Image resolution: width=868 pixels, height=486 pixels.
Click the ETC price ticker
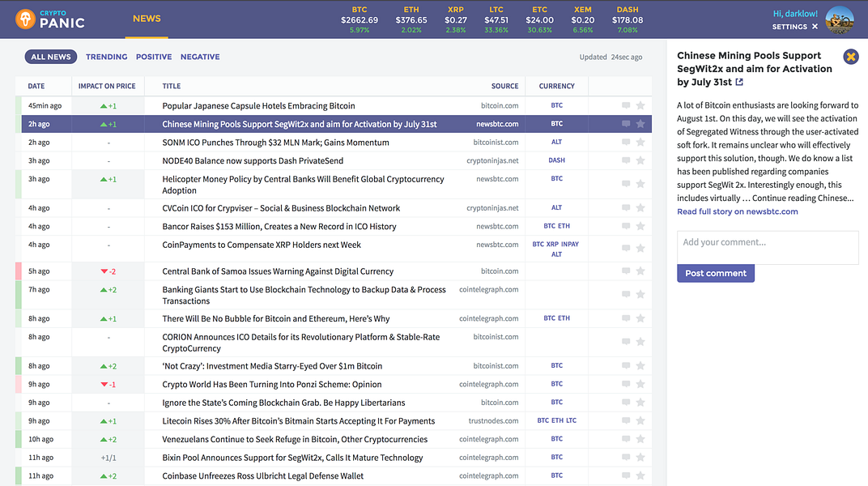pos(540,19)
